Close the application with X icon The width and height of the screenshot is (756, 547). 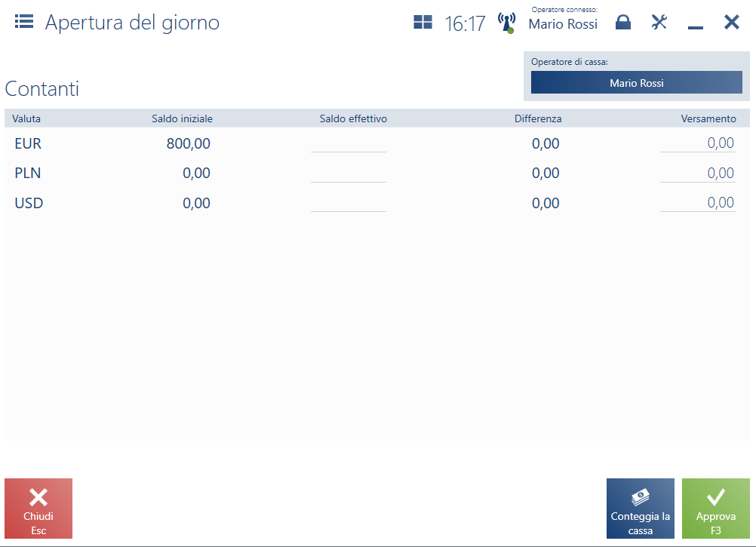click(x=731, y=22)
